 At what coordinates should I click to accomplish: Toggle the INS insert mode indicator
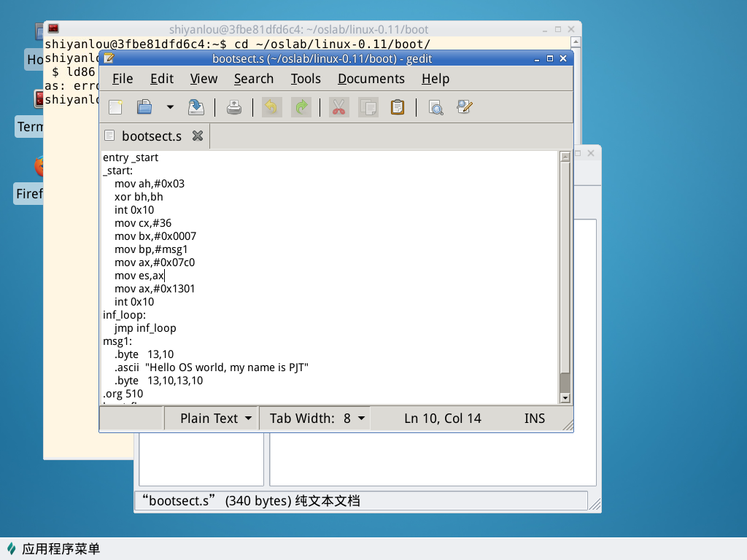click(x=534, y=419)
